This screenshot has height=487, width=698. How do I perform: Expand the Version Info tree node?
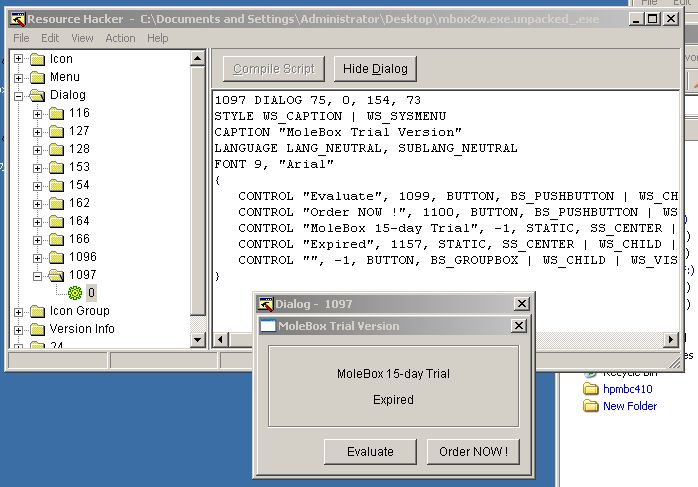[x=18, y=330]
